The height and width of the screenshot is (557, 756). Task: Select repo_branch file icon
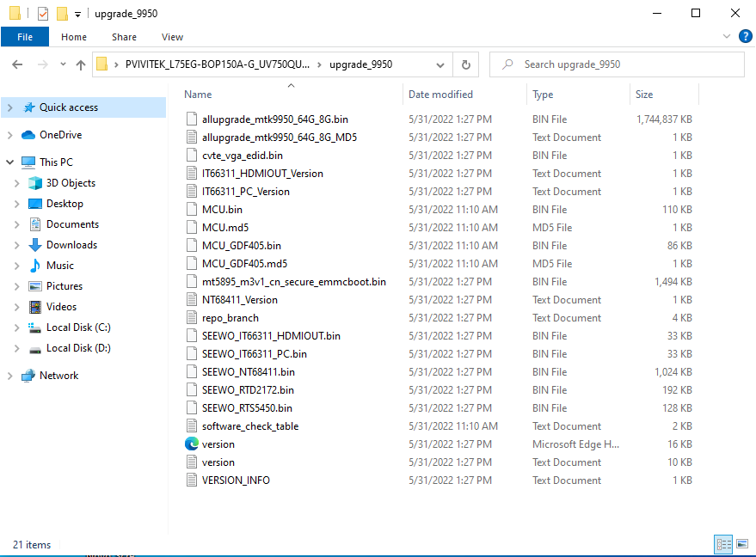coord(192,318)
